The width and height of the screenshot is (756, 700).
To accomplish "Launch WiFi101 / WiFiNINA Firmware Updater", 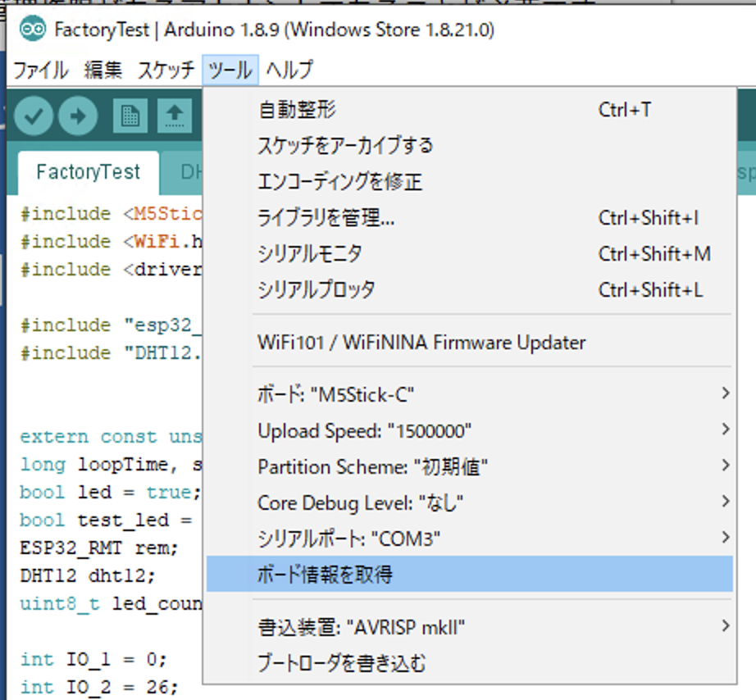I will (x=470, y=343).
